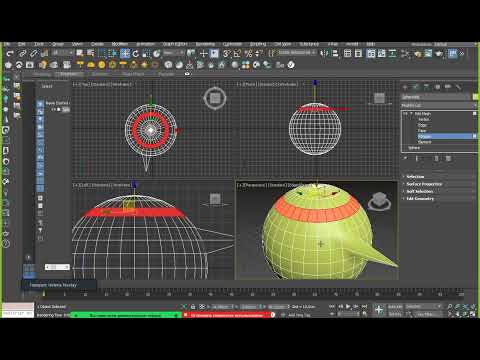Click the Undo arrow icon
Viewport: 480px width, 360px height.
[10, 53]
